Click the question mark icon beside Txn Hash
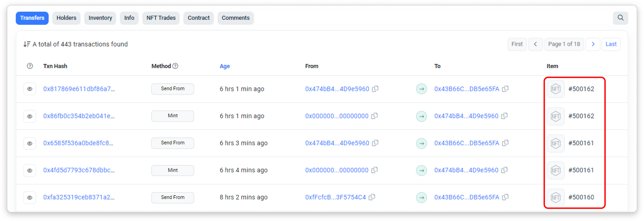This screenshot has height=221, width=644. click(x=30, y=66)
